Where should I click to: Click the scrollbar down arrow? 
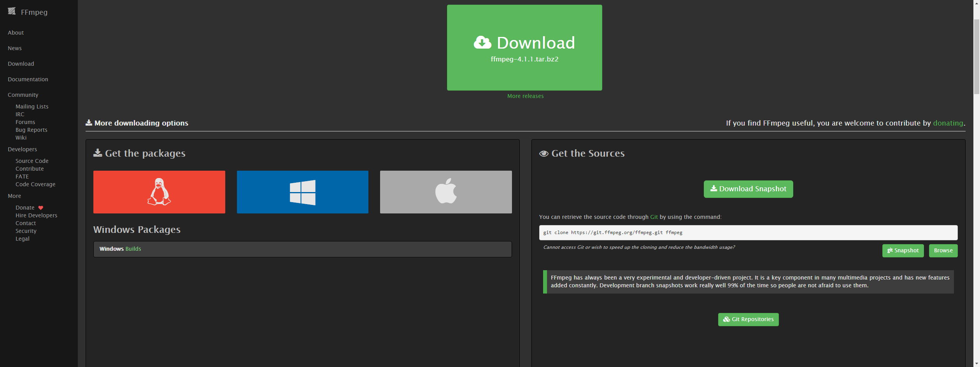(x=976, y=364)
